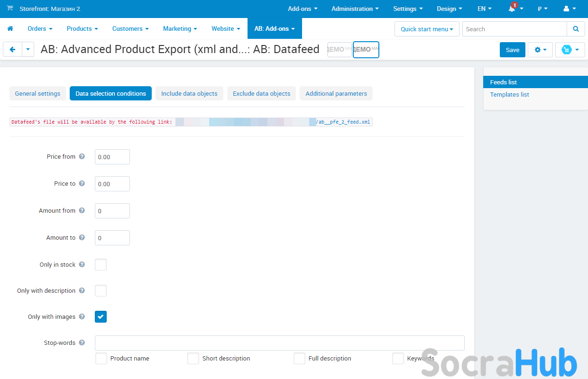
Task: Open the blue hexagon icon menu
Action: [x=570, y=50]
